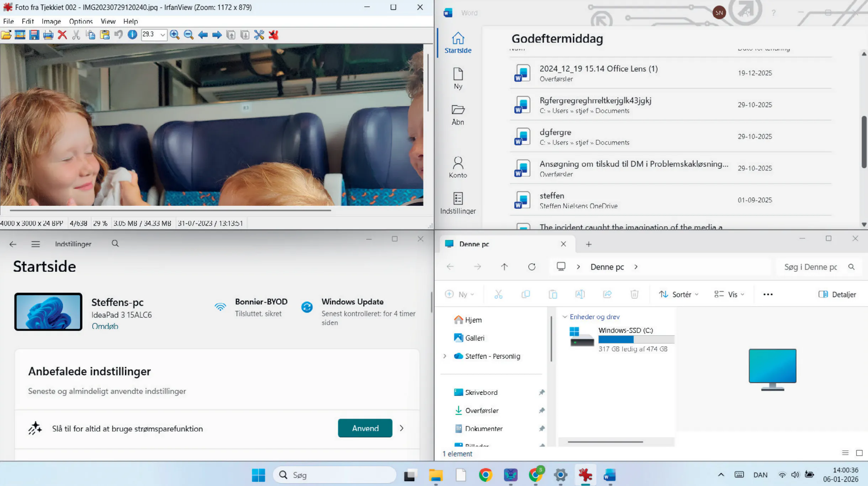Click the zoom in magnifier icon
Viewport: 868px width, 486px height.
pos(174,35)
